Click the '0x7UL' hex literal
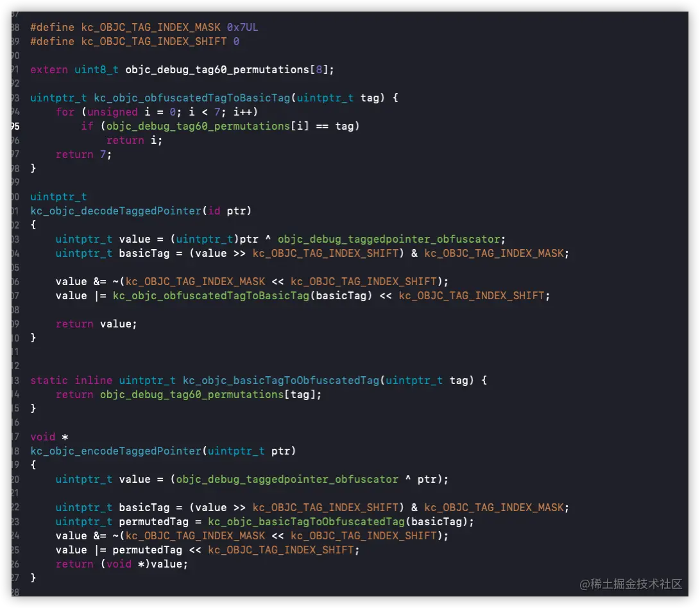This screenshot has height=608, width=700. 243,27
